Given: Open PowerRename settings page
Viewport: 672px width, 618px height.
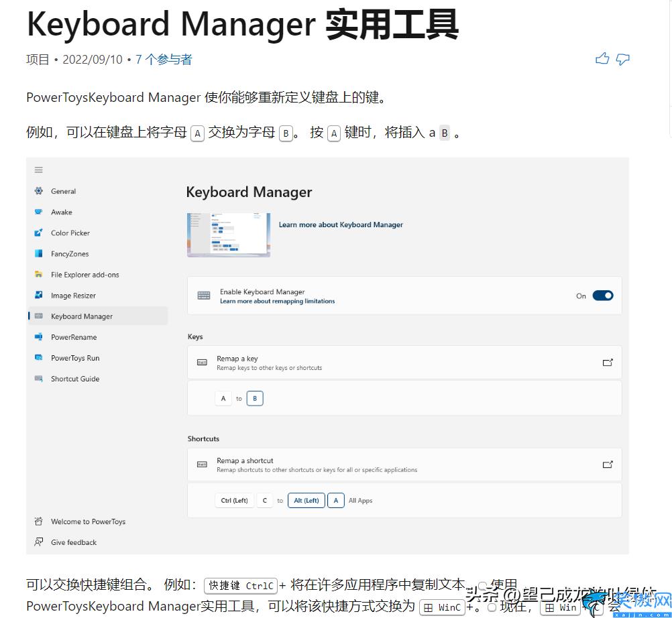Looking at the screenshot, I should [98, 337].
